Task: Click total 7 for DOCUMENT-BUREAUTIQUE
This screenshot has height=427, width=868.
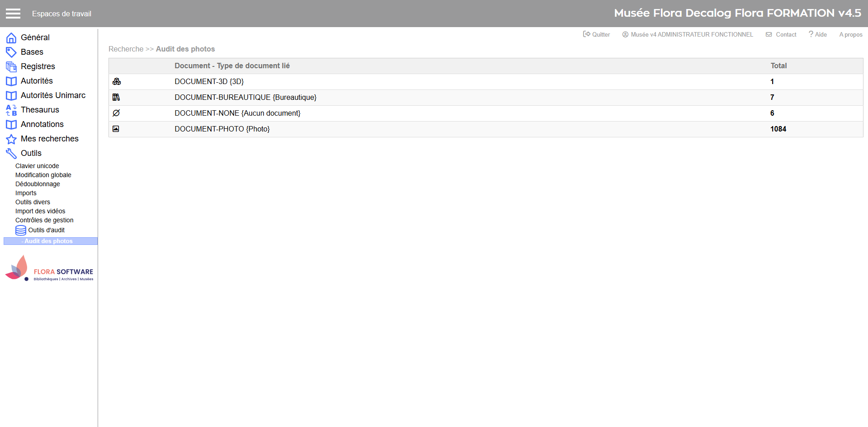Action: 772,97
